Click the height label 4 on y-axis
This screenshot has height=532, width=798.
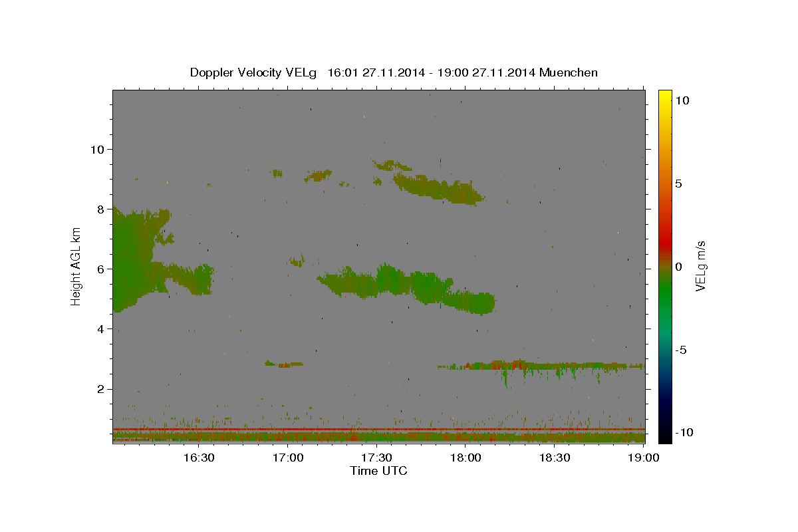[101, 329]
